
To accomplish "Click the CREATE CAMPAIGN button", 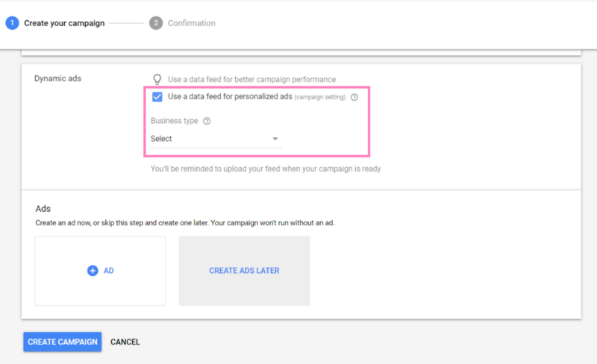I will [x=63, y=342].
